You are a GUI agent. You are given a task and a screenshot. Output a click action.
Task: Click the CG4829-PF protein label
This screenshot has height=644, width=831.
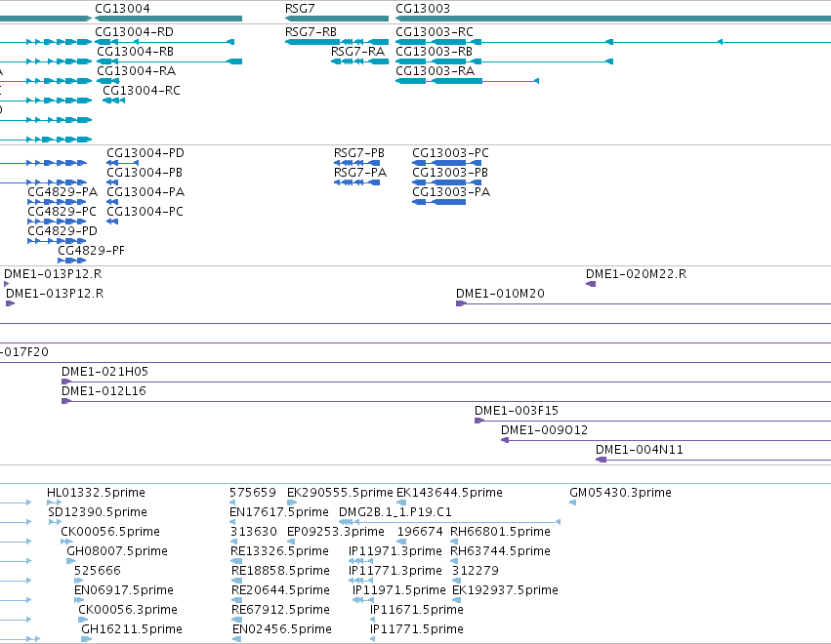point(91,251)
